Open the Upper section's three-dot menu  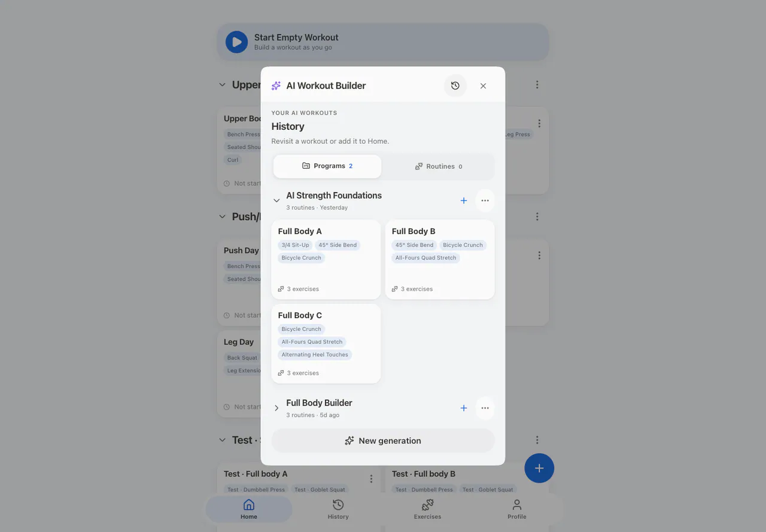tap(537, 85)
